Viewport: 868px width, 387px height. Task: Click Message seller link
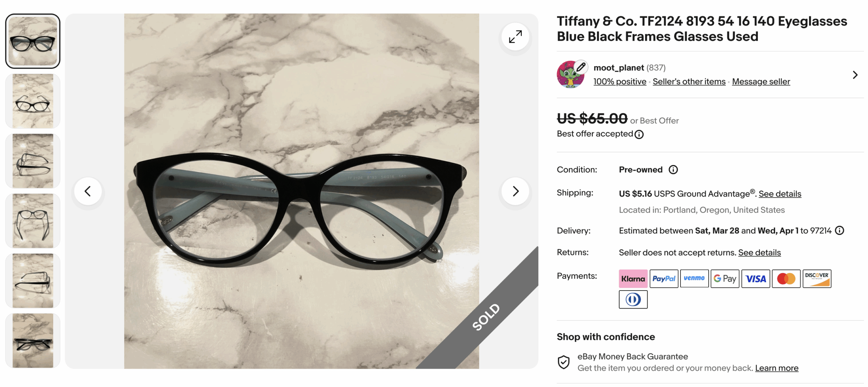point(761,81)
